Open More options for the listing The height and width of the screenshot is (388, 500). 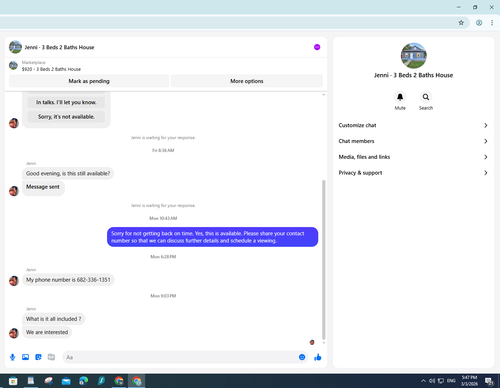(247, 81)
